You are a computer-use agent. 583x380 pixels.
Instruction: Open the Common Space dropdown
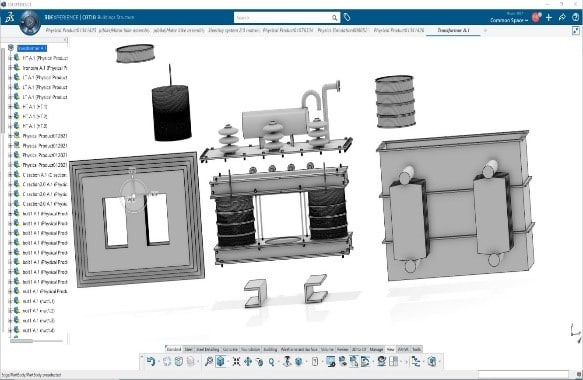509,20
